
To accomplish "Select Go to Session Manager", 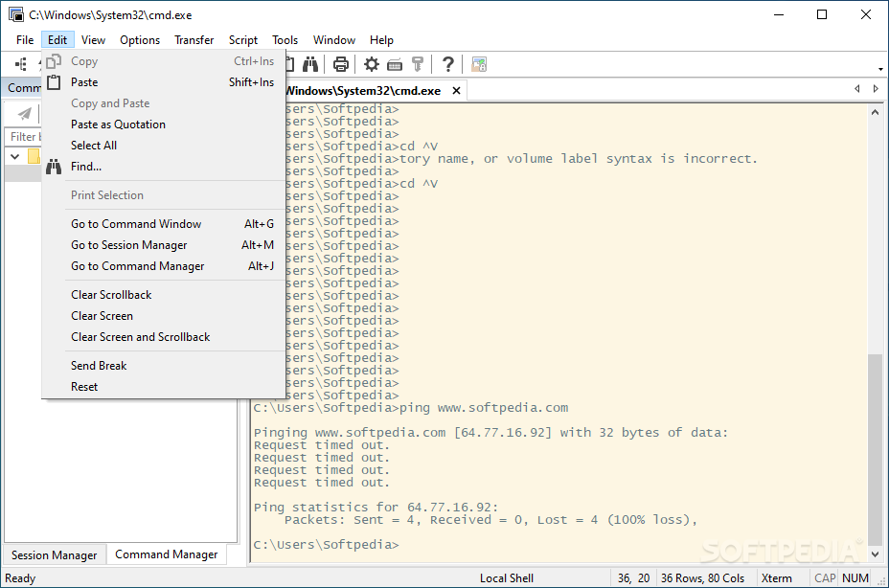I will coord(163,244).
